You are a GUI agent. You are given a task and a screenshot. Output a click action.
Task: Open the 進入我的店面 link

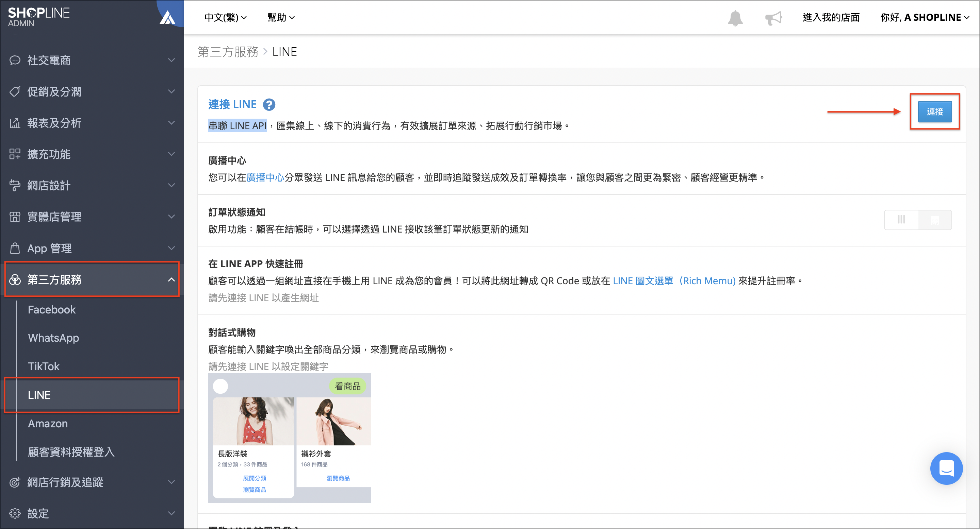pyautogui.click(x=831, y=17)
